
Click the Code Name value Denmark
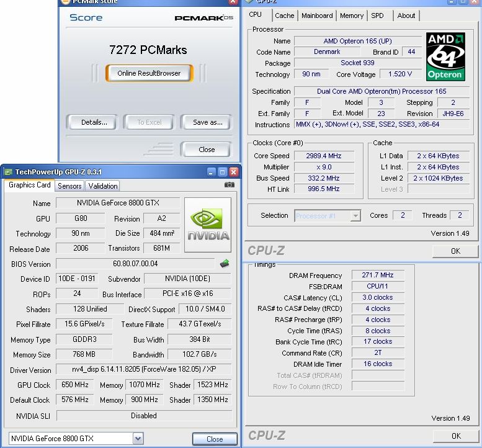click(327, 52)
